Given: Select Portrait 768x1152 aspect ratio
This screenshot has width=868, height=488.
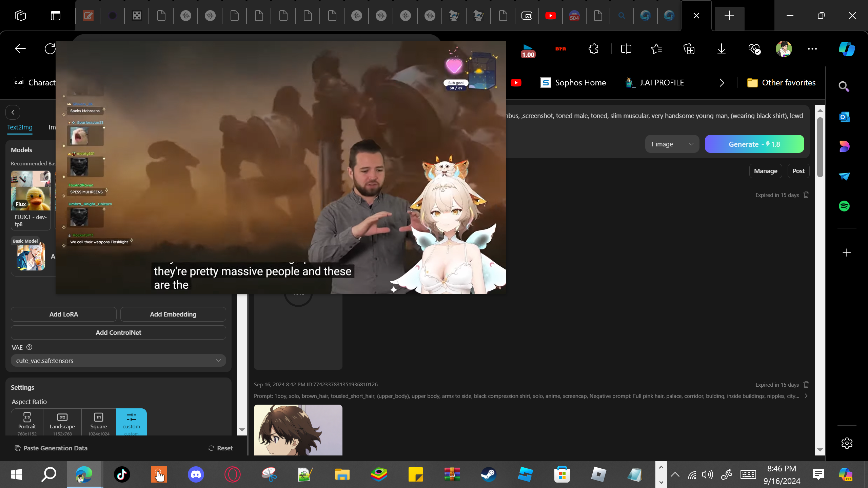Looking at the screenshot, I should pyautogui.click(x=27, y=422).
